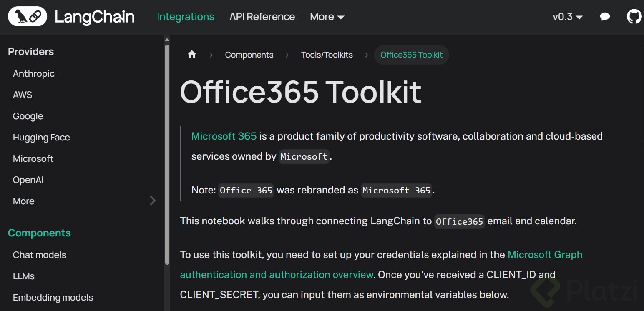Open the Chat models sidebar item

(x=40, y=255)
